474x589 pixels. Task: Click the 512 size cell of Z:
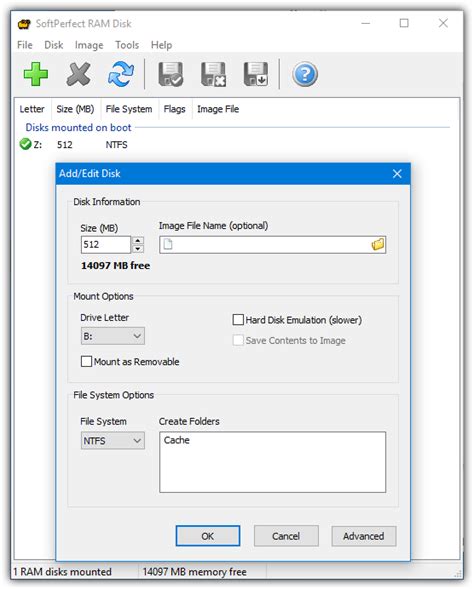(x=65, y=145)
